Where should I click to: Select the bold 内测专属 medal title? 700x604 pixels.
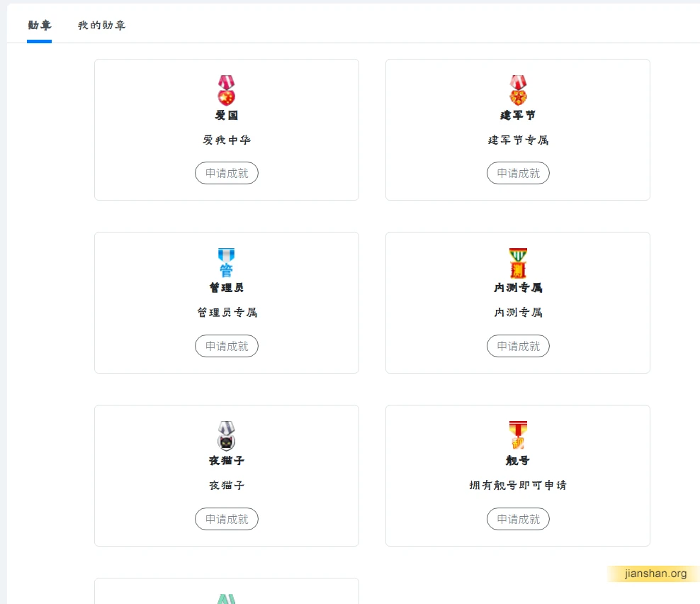tap(518, 288)
